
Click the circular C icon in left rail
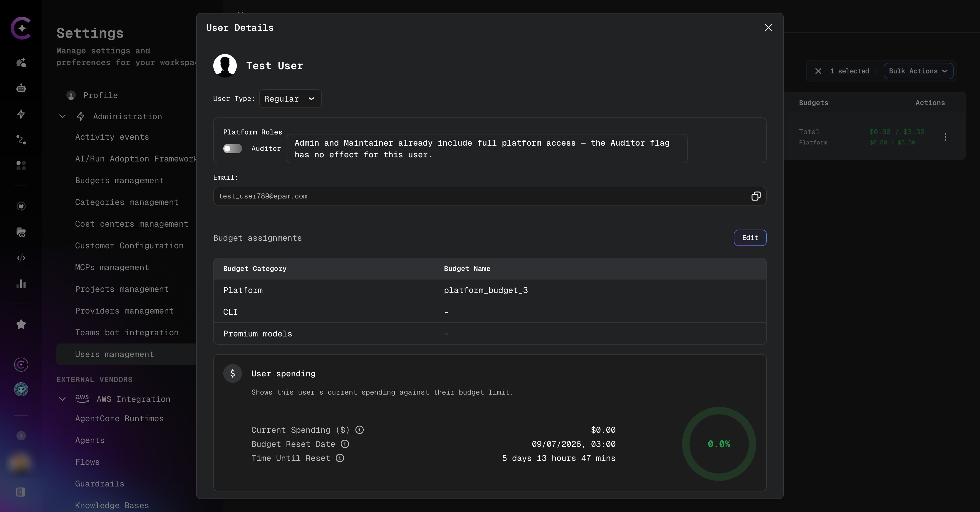21,365
